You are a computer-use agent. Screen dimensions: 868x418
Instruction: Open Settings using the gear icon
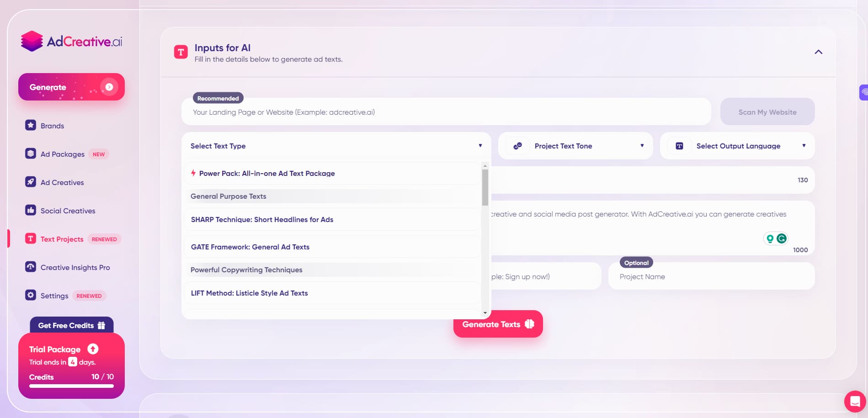pyautogui.click(x=30, y=295)
